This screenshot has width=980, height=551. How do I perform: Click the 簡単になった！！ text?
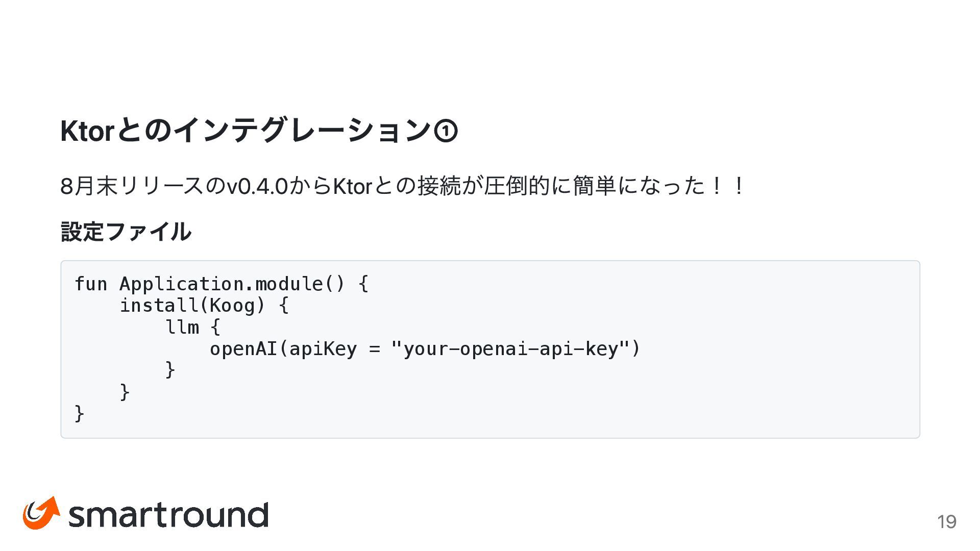coord(659,186)
